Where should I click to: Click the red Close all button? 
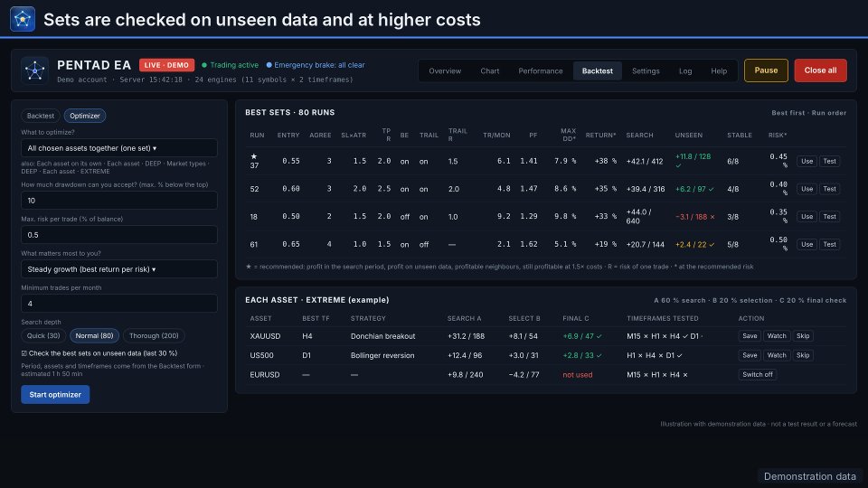820,70
